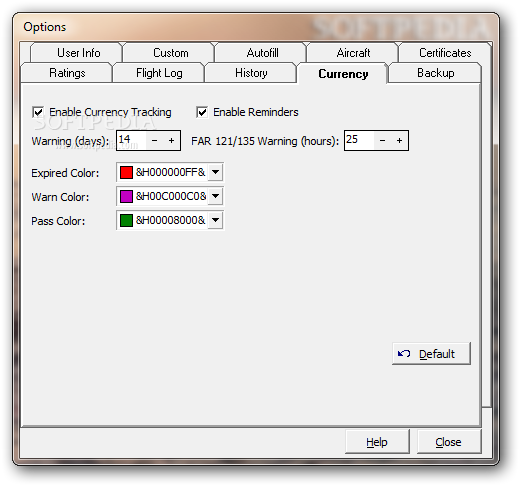Click the &H000000FF& color value
The image size is (520, 486).
pos(170,172)
